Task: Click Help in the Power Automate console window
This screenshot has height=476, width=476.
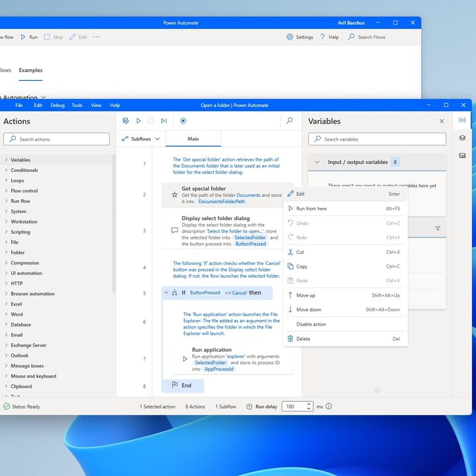Action: click(x=329, y=37)
